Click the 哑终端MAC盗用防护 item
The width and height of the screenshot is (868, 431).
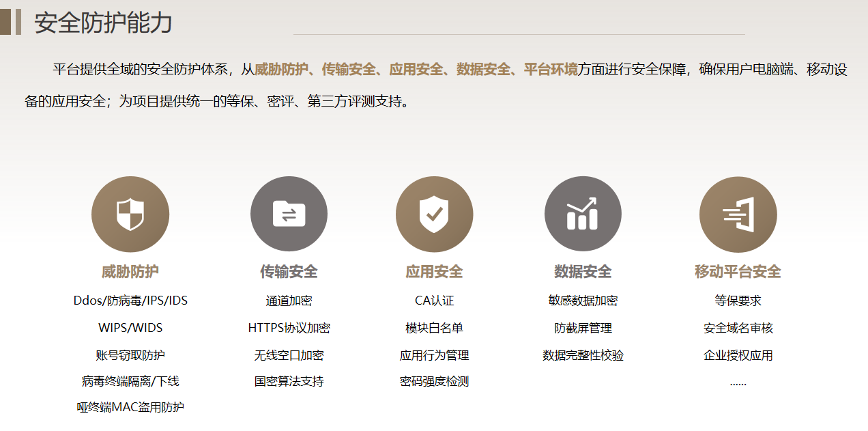tap(130, 408)
